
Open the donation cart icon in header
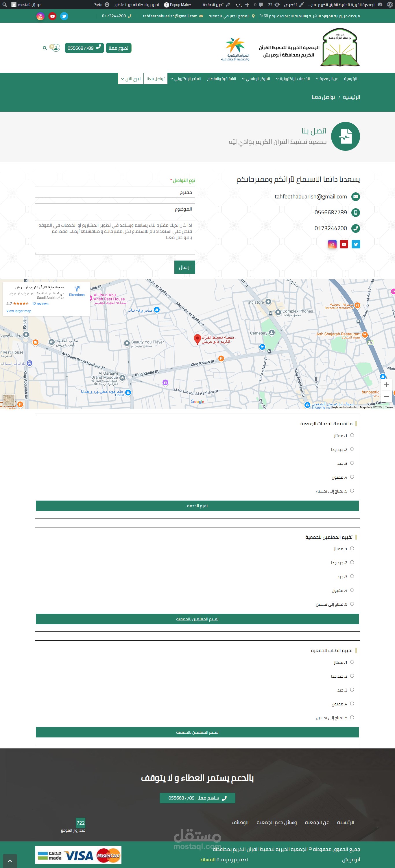pyautogui.click(x=55, y=48)
